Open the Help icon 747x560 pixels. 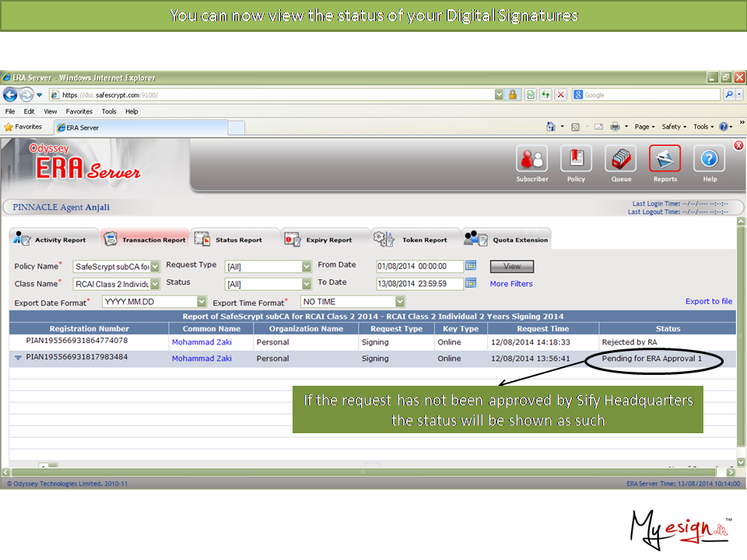(x=709, y=159)
